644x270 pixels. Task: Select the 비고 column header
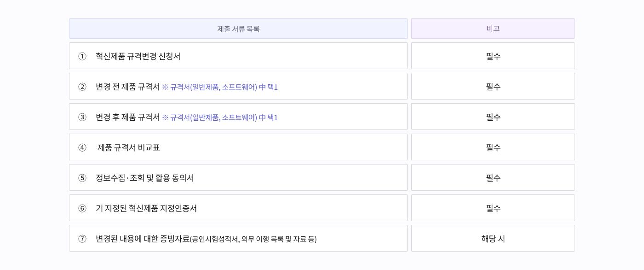coord(493,29)
